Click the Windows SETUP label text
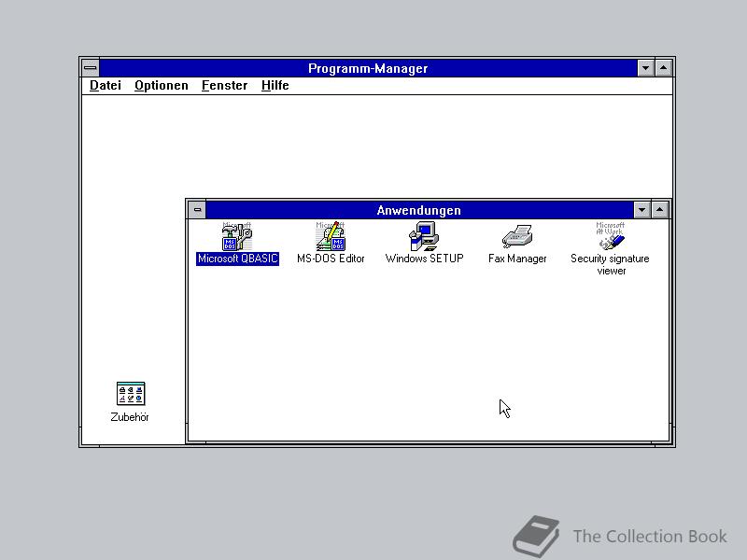Image resolution: width=747 pixels, height=560 pixels. tap(425, 259)
